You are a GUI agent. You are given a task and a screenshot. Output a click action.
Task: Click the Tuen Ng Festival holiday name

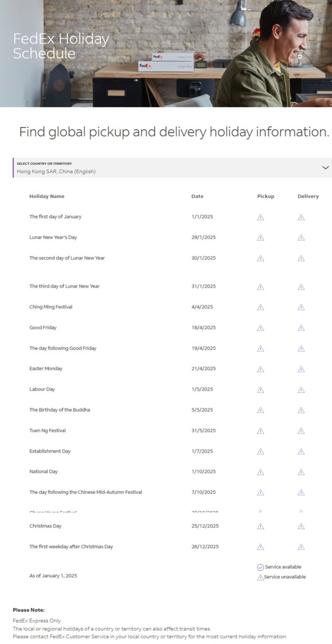click(x=48, y=431)
